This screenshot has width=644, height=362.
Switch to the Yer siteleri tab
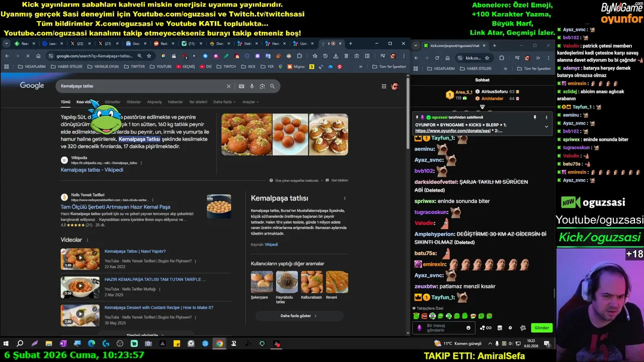click(198, 102)
